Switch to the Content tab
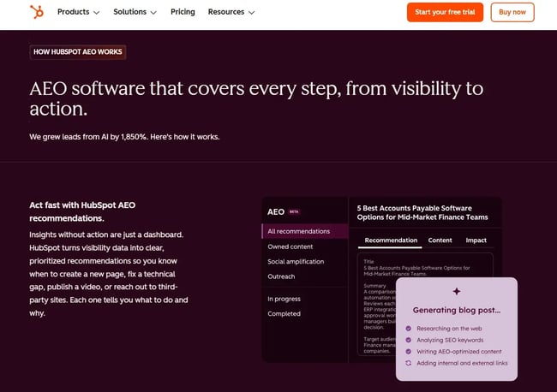 coord(440,241)
